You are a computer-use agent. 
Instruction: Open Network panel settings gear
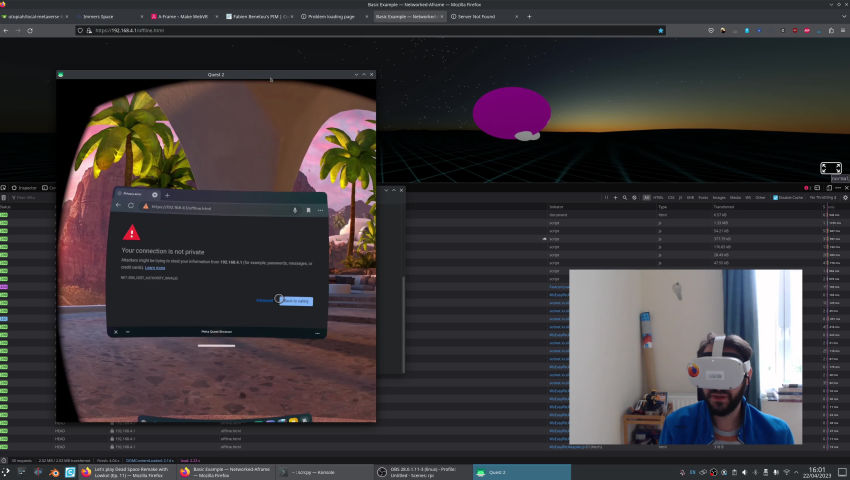click(845, 197)
